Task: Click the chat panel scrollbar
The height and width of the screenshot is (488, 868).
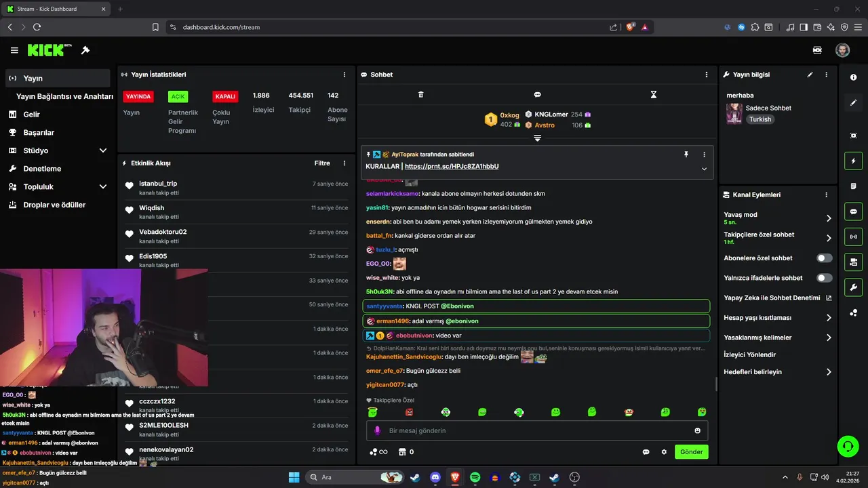Action: 717,384
